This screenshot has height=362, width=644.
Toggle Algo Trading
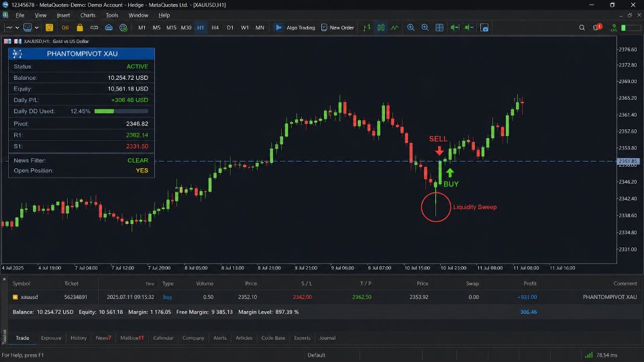[x=295, y=27]
